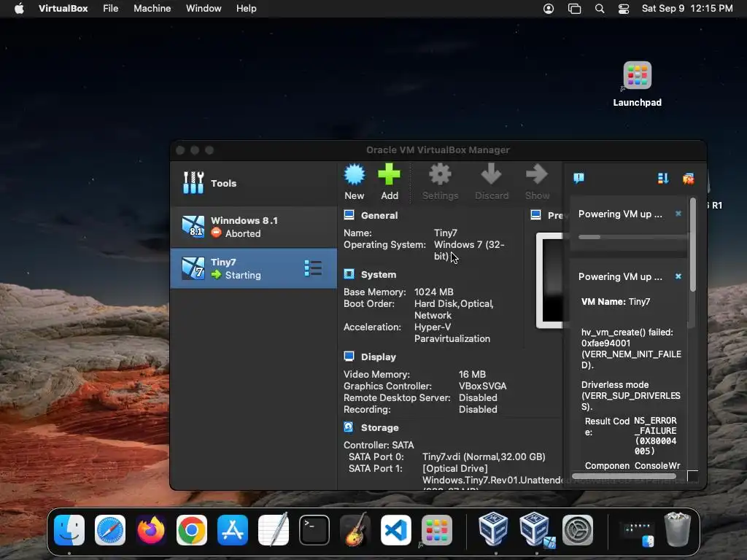
Task: Click the user account menu bar icon
Action: point(549,9)
